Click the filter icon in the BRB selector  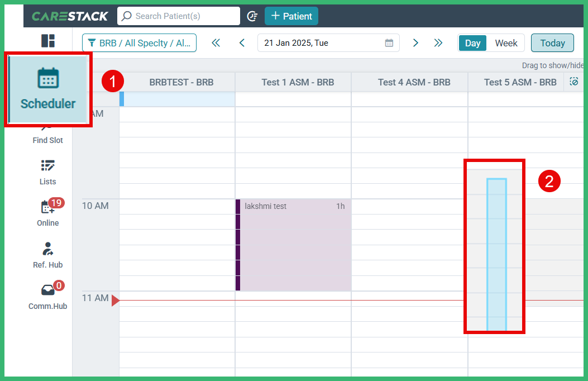click(x=91, y=42)
